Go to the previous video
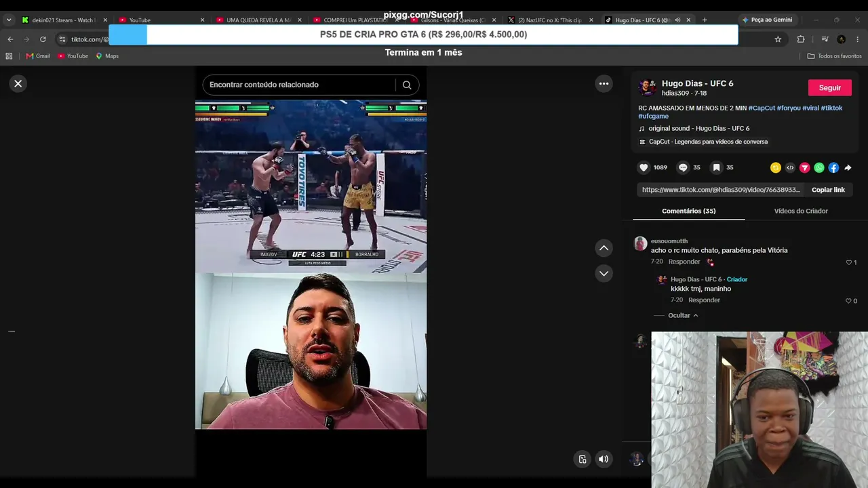The image size is (868, 488). 604,248
